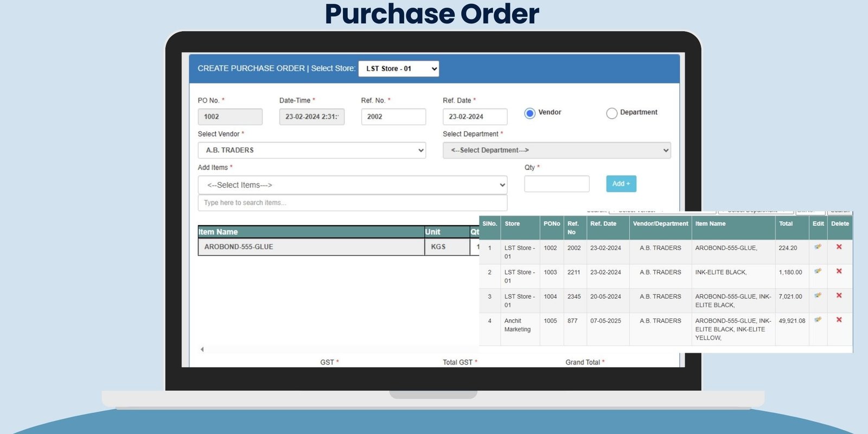
Task: Remove purchase order 1004 entry
Action: pos(839,296)
